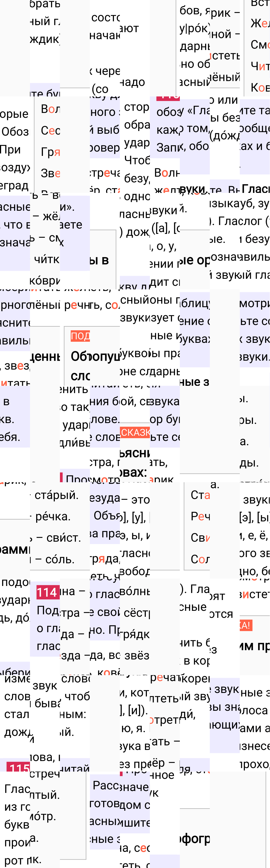Click the red exercise number 114 badge
The image size is (270, 868).
point(48,592)
